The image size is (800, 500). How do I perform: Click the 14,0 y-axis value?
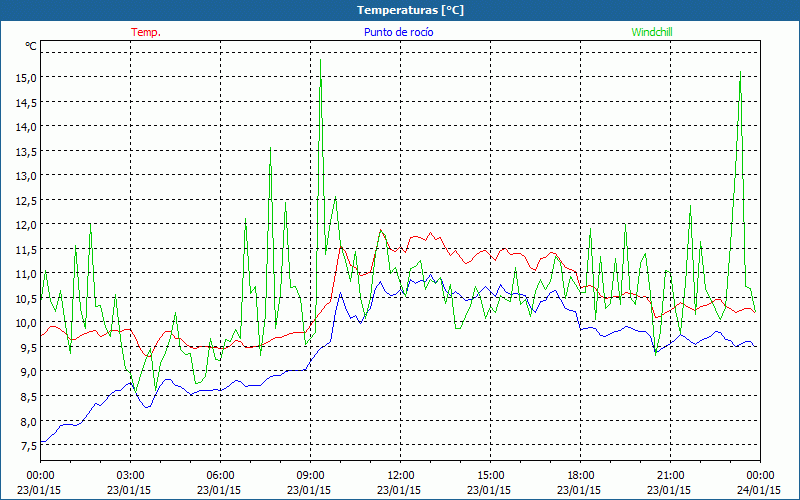26,127
